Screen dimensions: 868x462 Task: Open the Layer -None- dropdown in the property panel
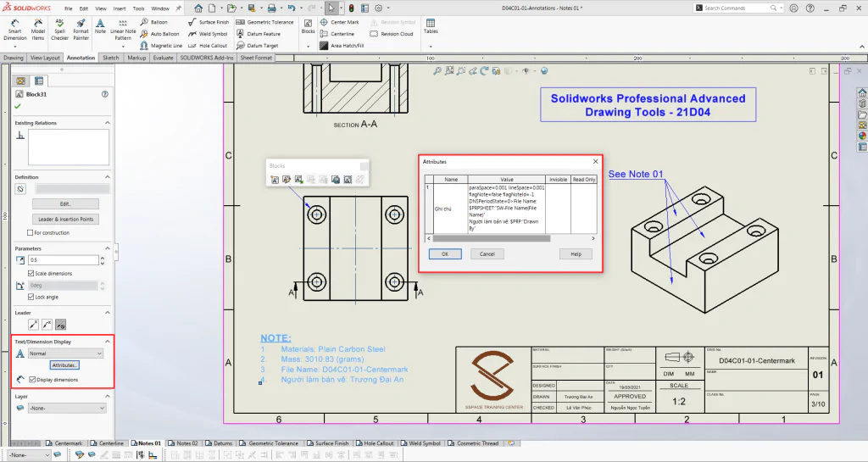pos(67,409)
